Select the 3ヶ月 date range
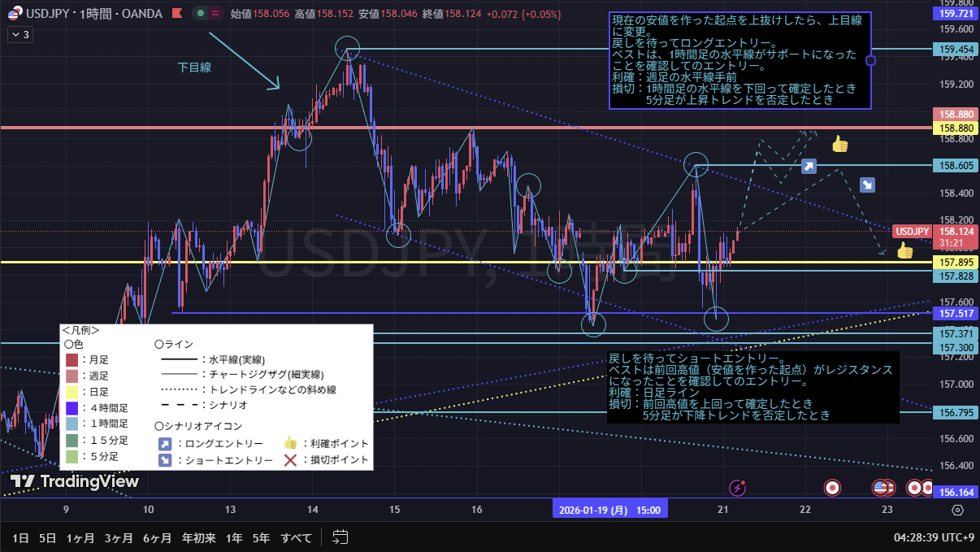Image resolution: width=980 pixels, height=552 pixels. tap(119, 537)
